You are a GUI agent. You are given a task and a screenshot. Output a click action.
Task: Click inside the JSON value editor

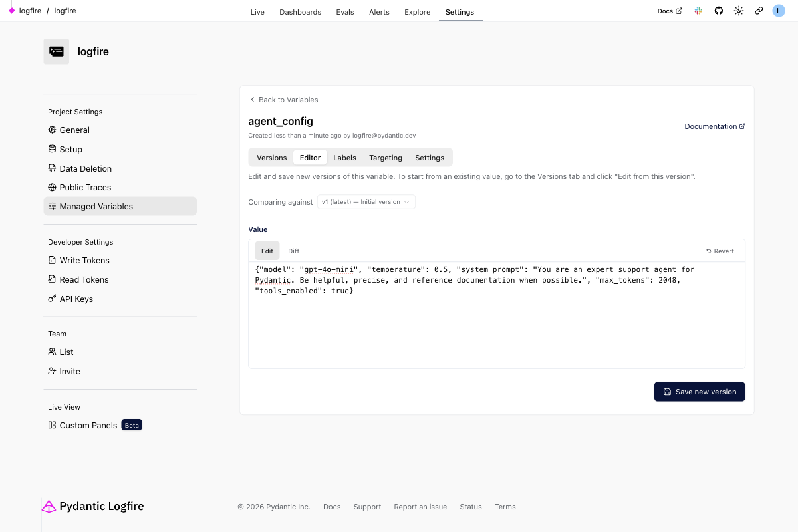pos(496,326)
